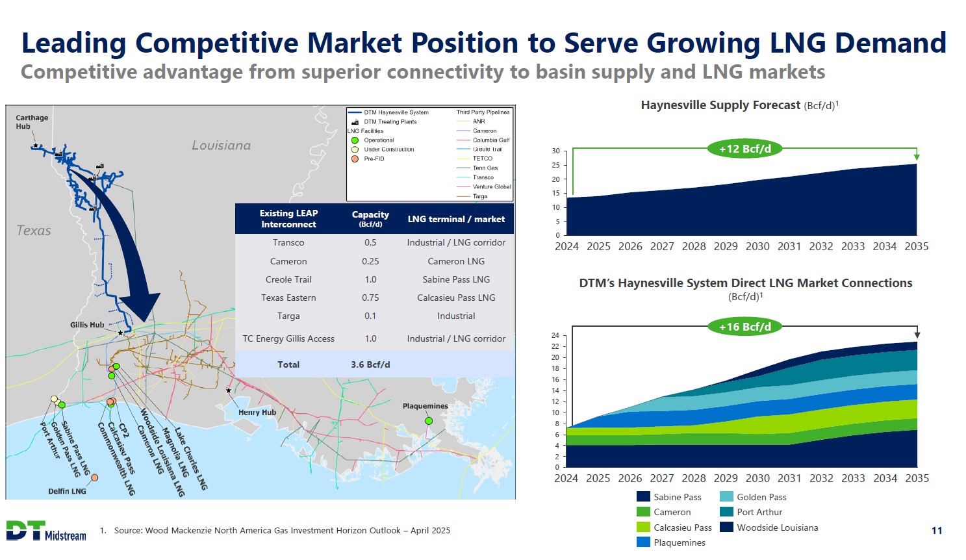Click the Sabine Pass legend color swatch
The width and height of the screenshot is (966, 560).
[643, 497]
